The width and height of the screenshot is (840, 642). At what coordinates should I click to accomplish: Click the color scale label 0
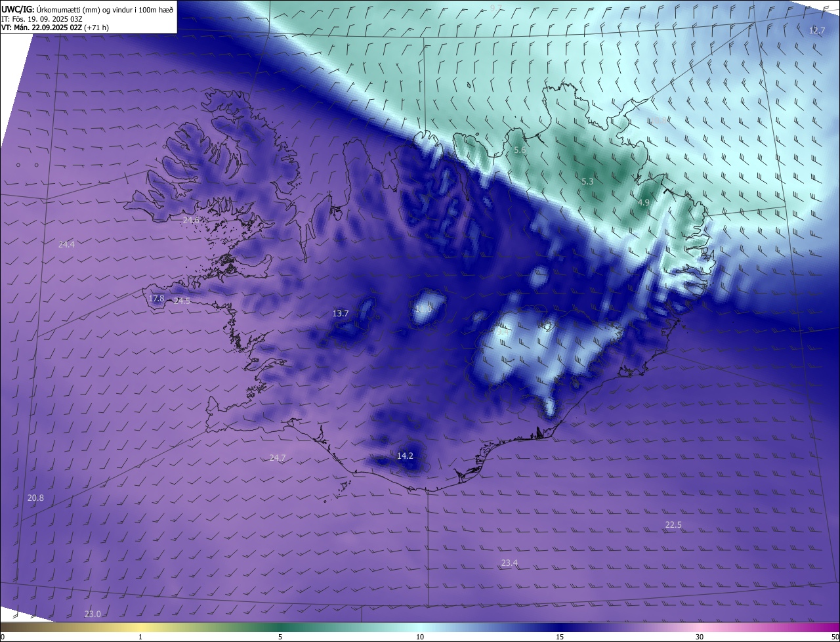3,637
